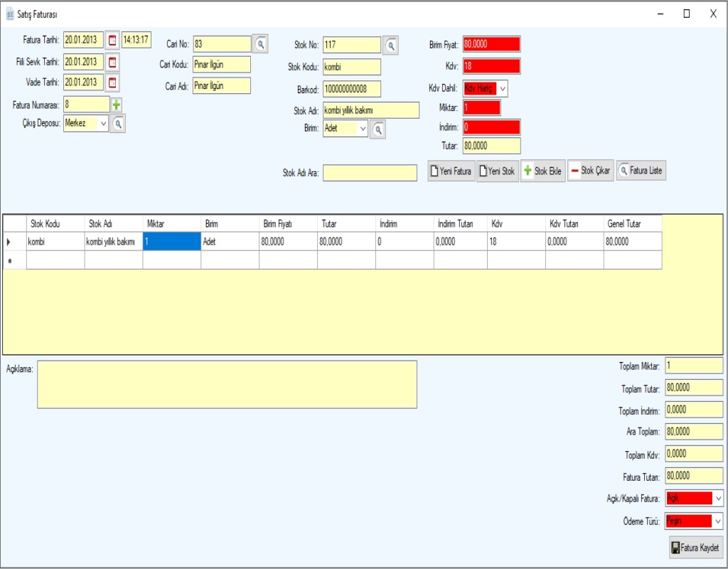Click inside the Açıklama text area
Screen dimensions: 728x569
[x=227, y=384]
